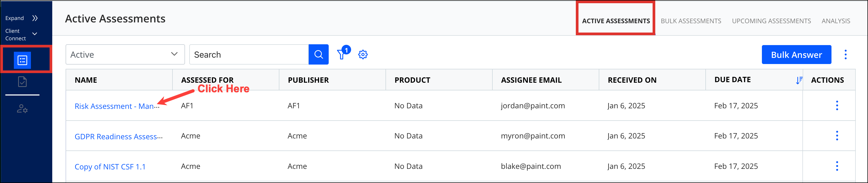Open the assessments list icon in sidebar
Image resolution: width=868 pixels, height=183 pixels.
[x=22, y=60]
